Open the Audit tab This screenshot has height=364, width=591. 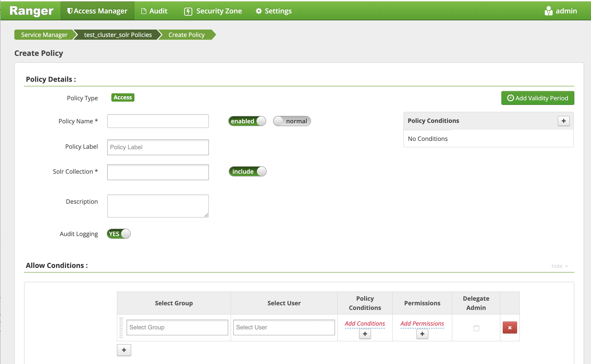(154, 11)
